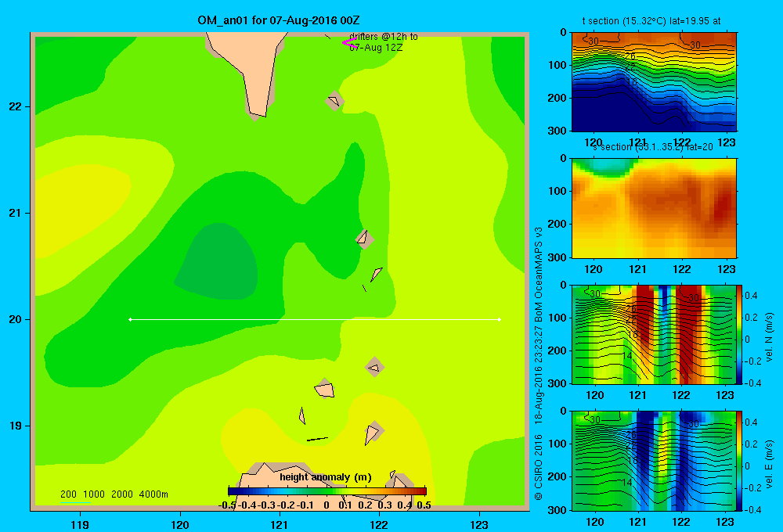The image size is (783, 532).
Task: Click the '18-Aug-2016 23:23:27' timestamp text
Action: pyautogui.click(x=538, y=375)
